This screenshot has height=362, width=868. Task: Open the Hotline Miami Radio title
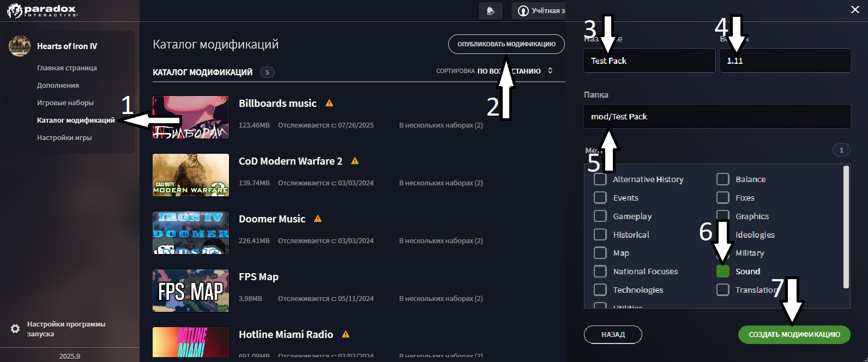286,334
